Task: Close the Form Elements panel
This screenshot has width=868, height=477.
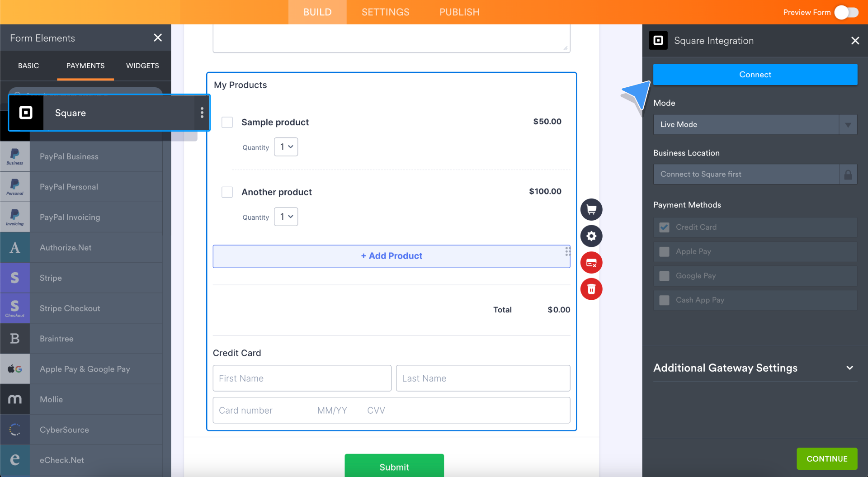Action: 158,38
